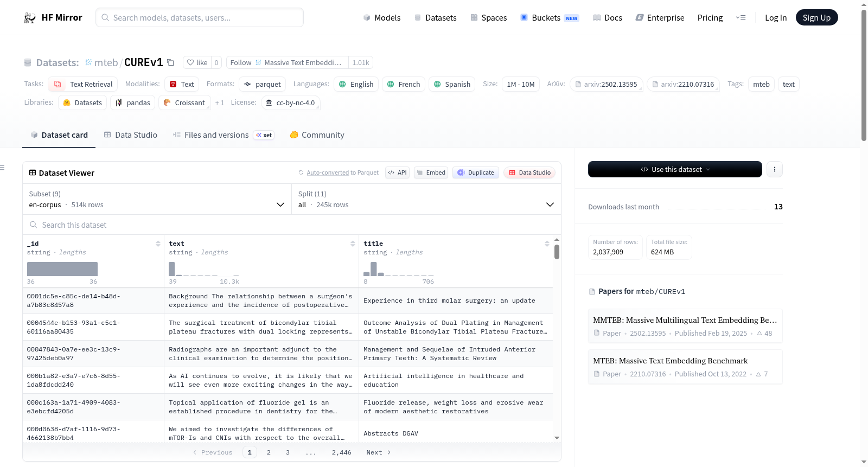Open the Pricing page
Image resolution: width=868 pixels, height=467 pixels.
click(710, 18)
